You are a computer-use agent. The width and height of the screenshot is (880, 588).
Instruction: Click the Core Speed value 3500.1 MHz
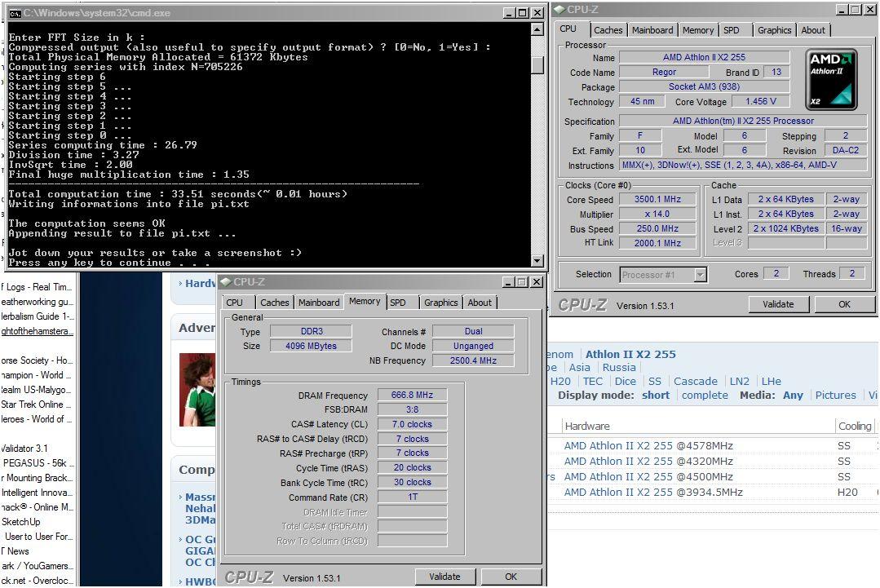pos(657,199)
